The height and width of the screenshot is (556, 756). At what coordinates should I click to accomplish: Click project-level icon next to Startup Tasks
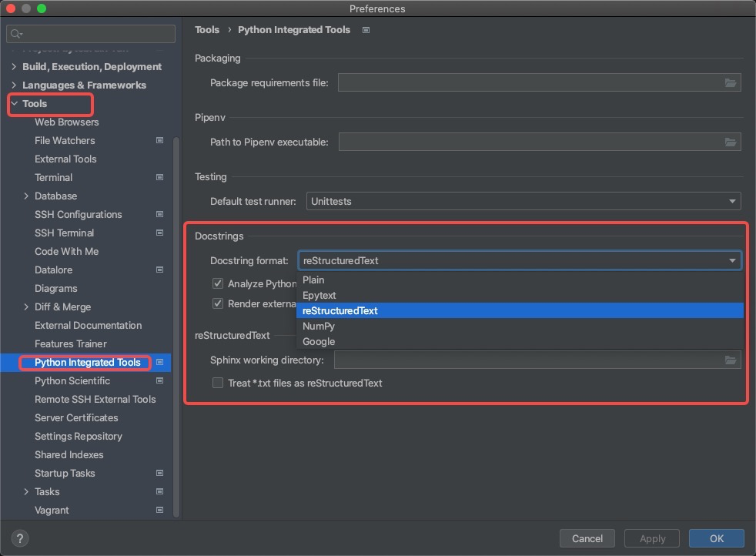click(x=159, y=473)
